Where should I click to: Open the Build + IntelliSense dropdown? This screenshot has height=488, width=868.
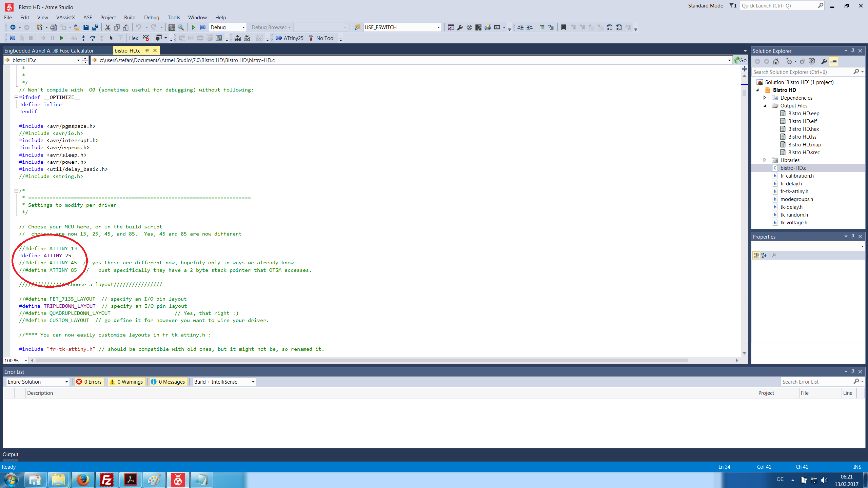point(253,382)
